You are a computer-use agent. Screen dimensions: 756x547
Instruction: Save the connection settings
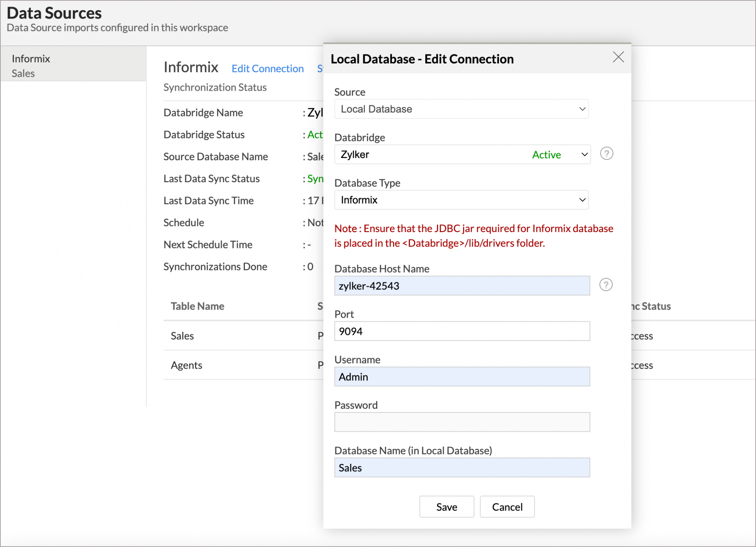(x=446, y=507)
